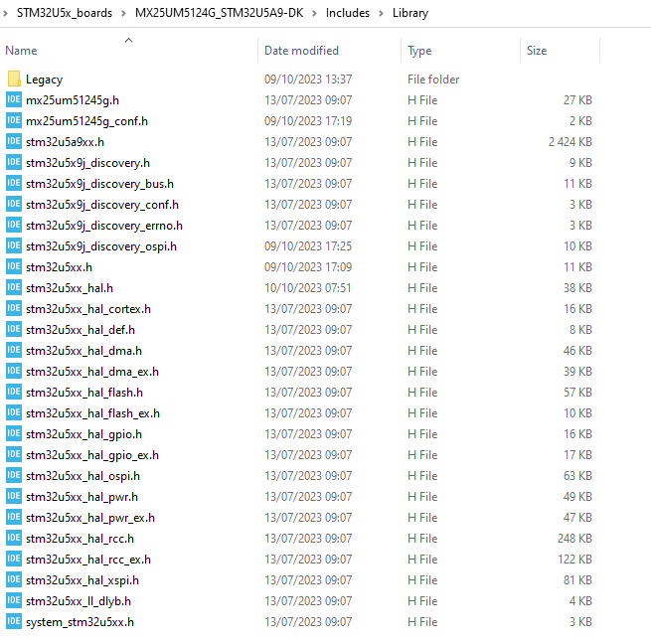Go to Includes folder breadcrumb
This screenshot has width=651, height=644.
click(x=348, y=13)
